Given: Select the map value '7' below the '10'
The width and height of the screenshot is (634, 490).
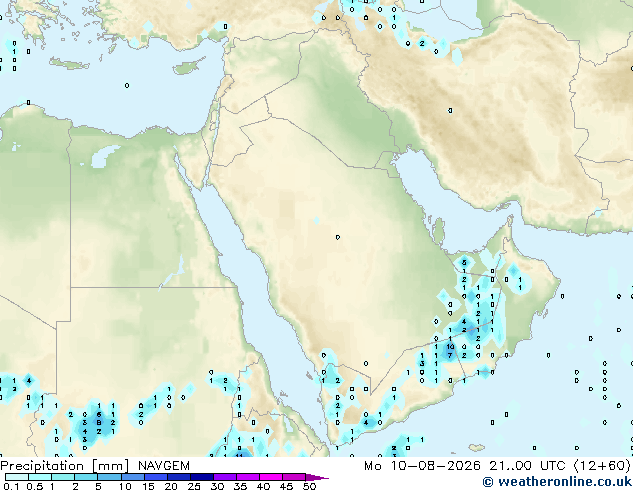Looking at the screenshot, I should [x=450, y=355].
